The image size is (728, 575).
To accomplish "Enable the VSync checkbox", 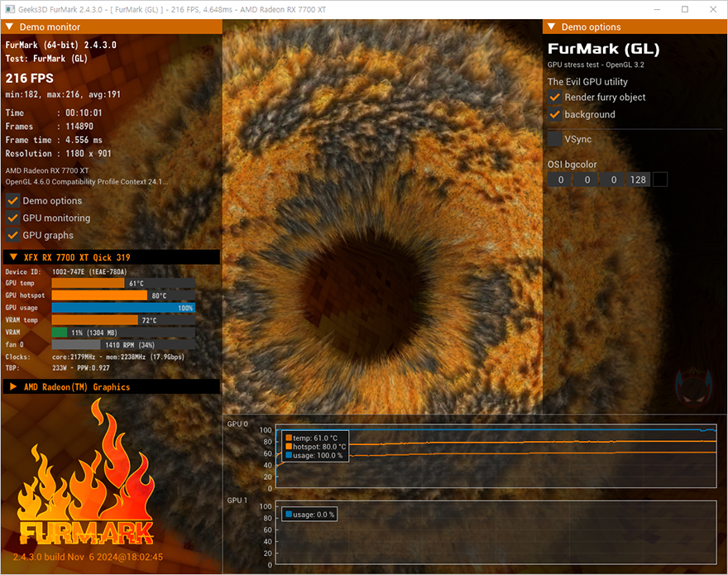I will [x=555, y=139].
